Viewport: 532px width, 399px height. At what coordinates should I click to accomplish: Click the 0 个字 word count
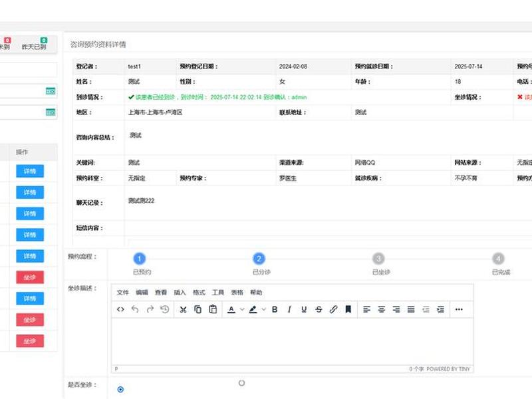[x=416, y=369]
